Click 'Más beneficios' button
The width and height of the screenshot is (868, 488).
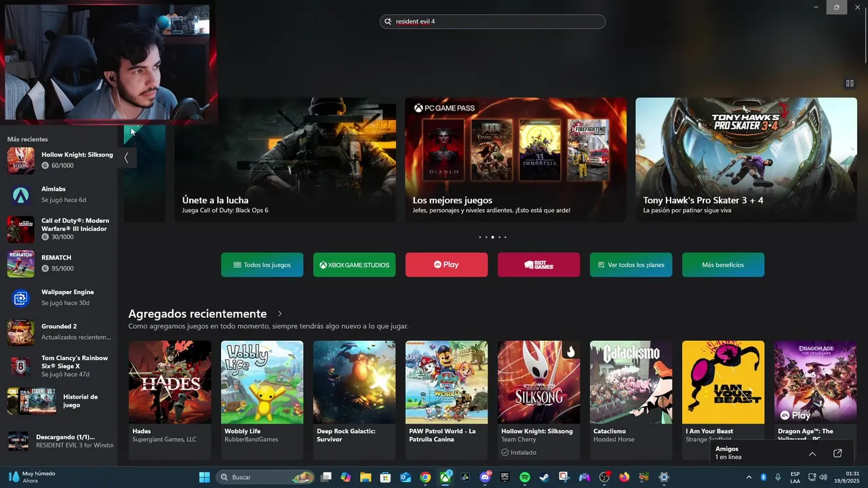723,265
